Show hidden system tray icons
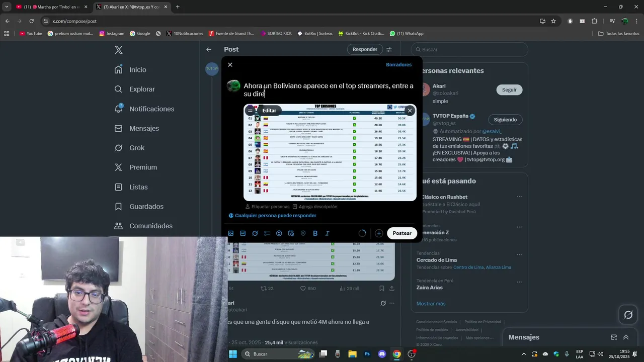The width and height of the screenshot is (644, 362). [523, 354]
